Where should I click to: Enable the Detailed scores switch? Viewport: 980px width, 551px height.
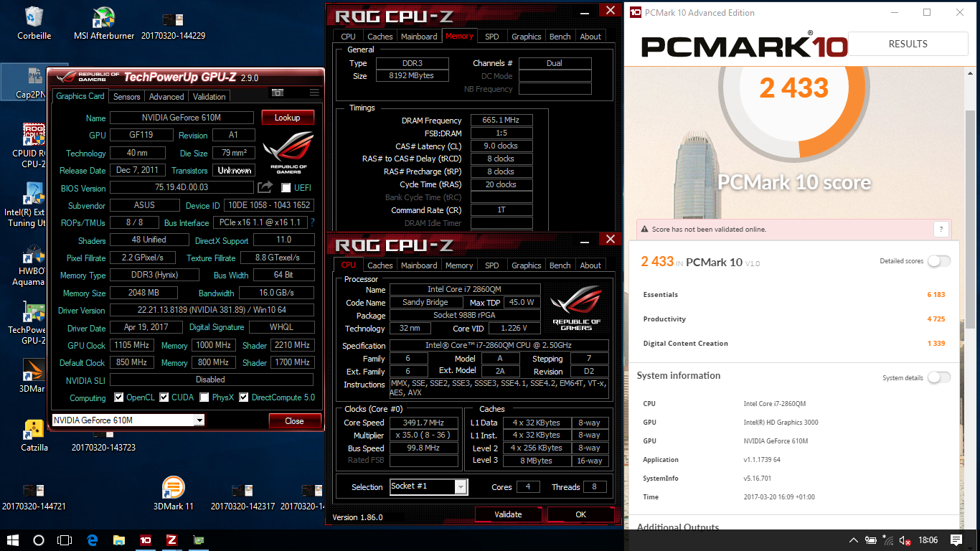(x=939, y=261)
